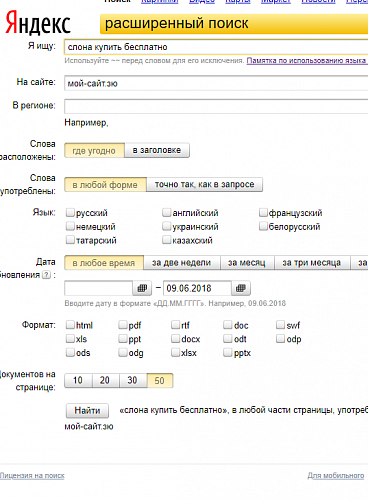Select the ods format checkbox
The image size is (368, 500).
[70, 352]
